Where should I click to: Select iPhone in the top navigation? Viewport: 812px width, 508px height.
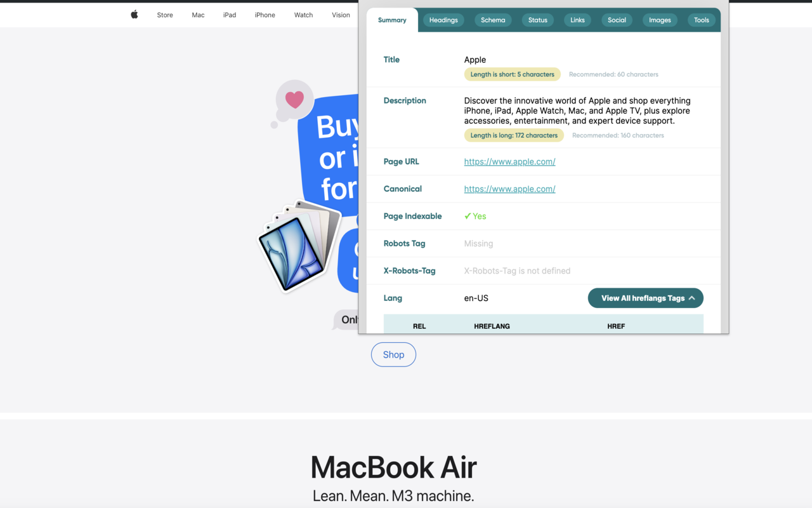point(265,15)
